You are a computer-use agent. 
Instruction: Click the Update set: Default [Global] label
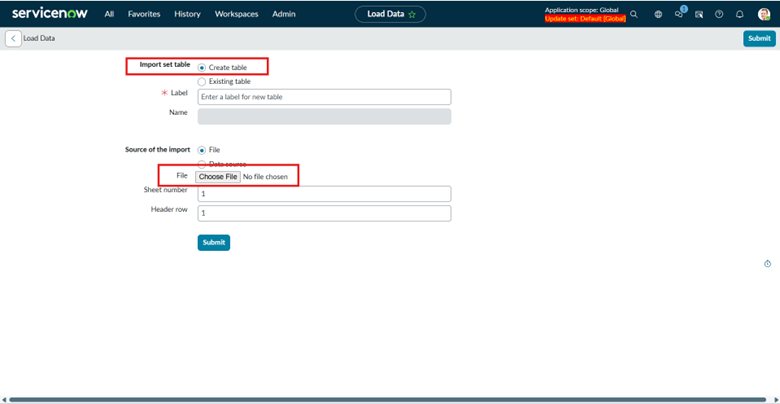tap(585, 19)
